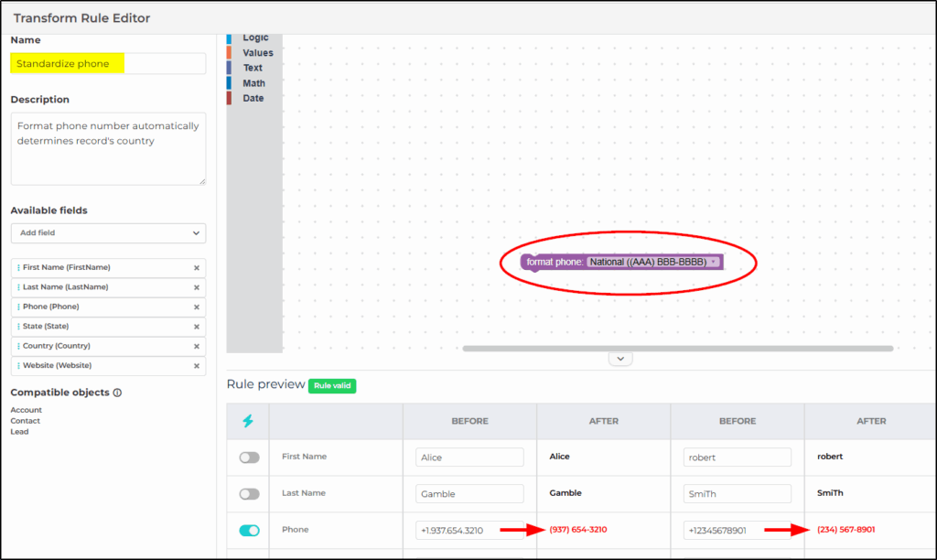Remove Last Name (LastName) field with X
Screen dimensions: 937x560
(197, 287)
